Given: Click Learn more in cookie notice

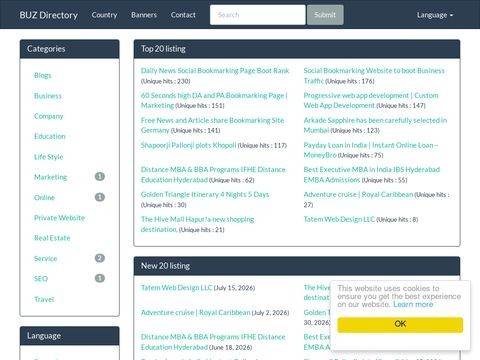Looking at the screenshot, I should tap(413, 304).
